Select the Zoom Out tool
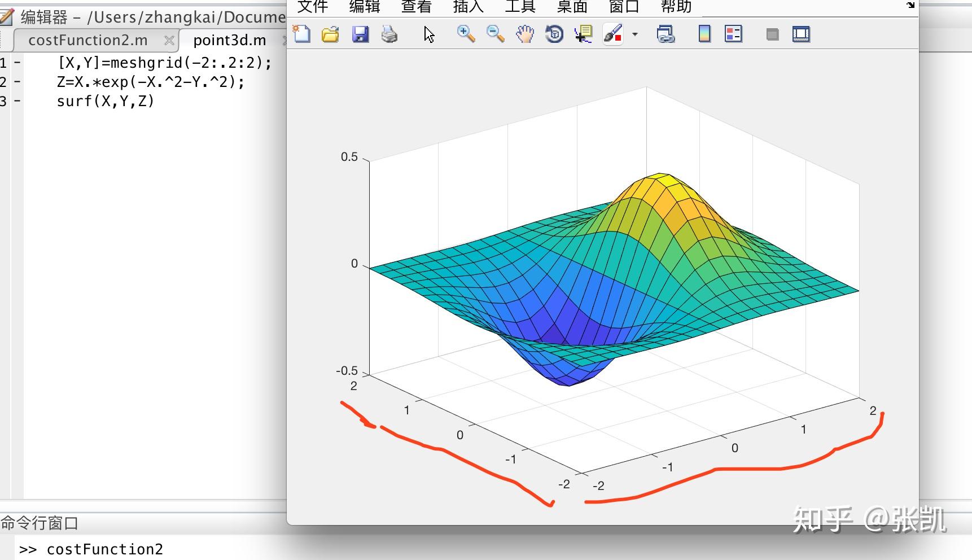 (x=494, y=34)
